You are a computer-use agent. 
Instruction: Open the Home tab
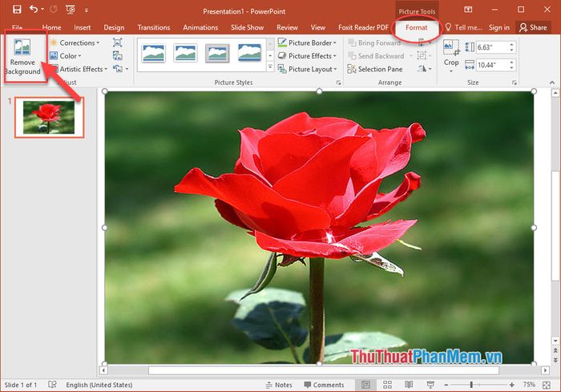(x=51, y=27)
